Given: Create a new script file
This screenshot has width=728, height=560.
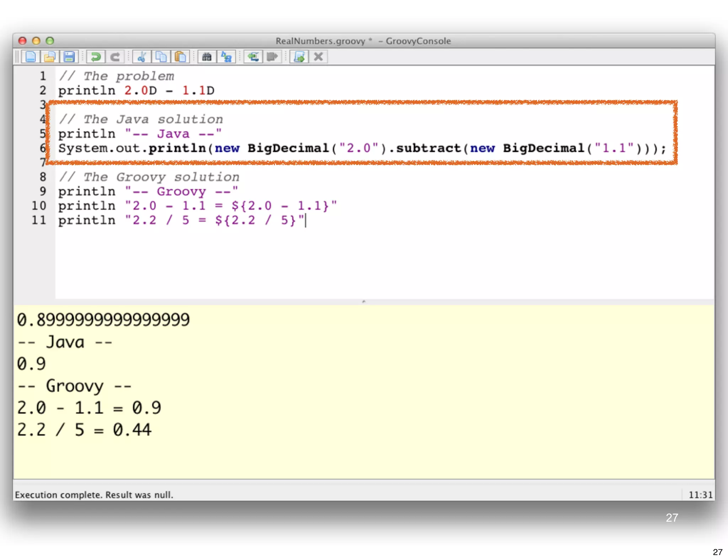Looking at the screenshot, I should click(x=31, y=57).
